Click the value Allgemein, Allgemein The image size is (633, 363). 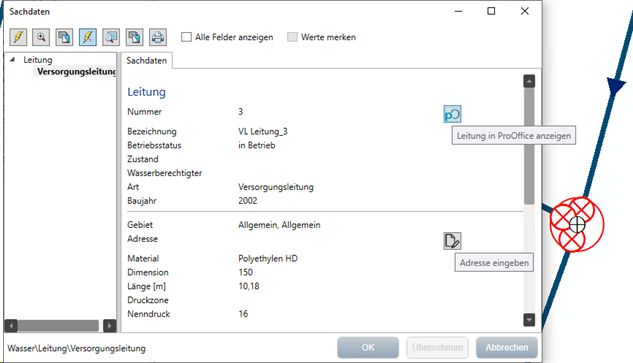pyautogui.click(x=279, y=225)
